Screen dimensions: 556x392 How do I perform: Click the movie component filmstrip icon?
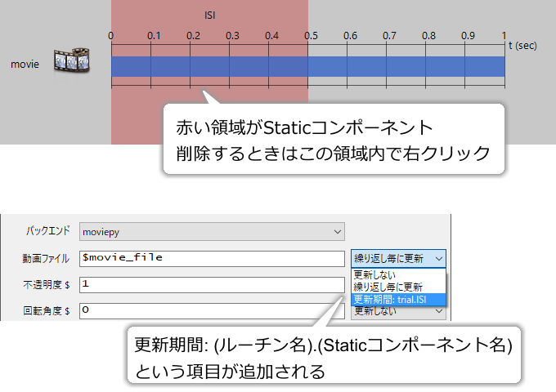point(72,60)
